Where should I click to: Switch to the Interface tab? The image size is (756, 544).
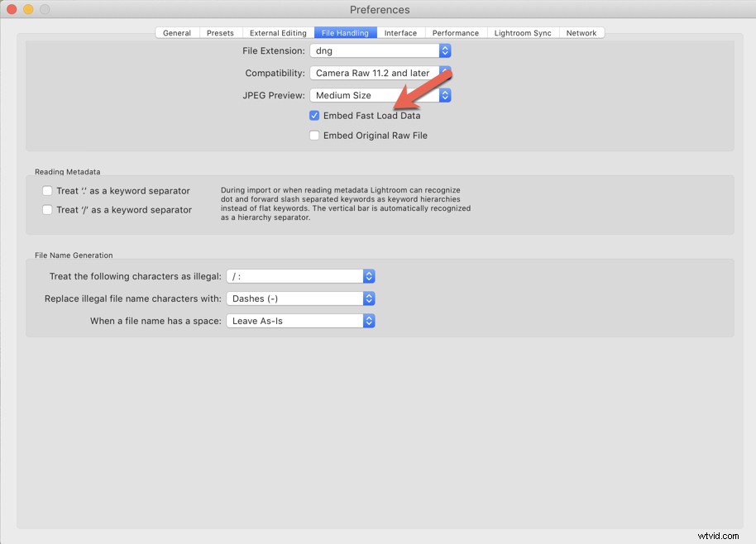(x=400, y=32)
